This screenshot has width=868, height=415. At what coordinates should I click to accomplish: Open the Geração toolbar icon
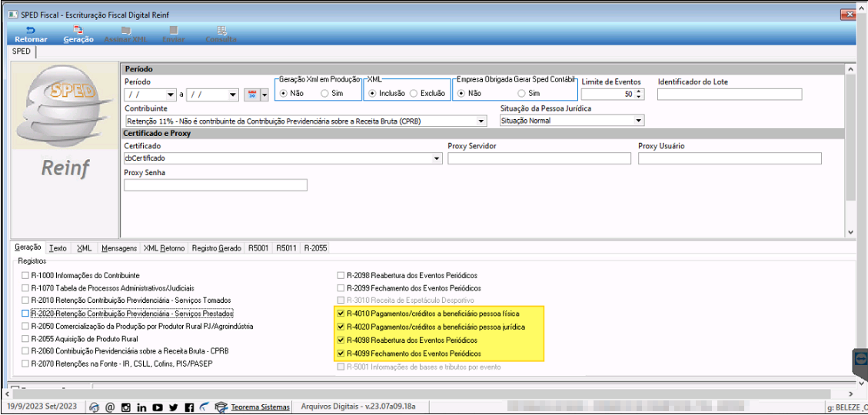point(78,35)
